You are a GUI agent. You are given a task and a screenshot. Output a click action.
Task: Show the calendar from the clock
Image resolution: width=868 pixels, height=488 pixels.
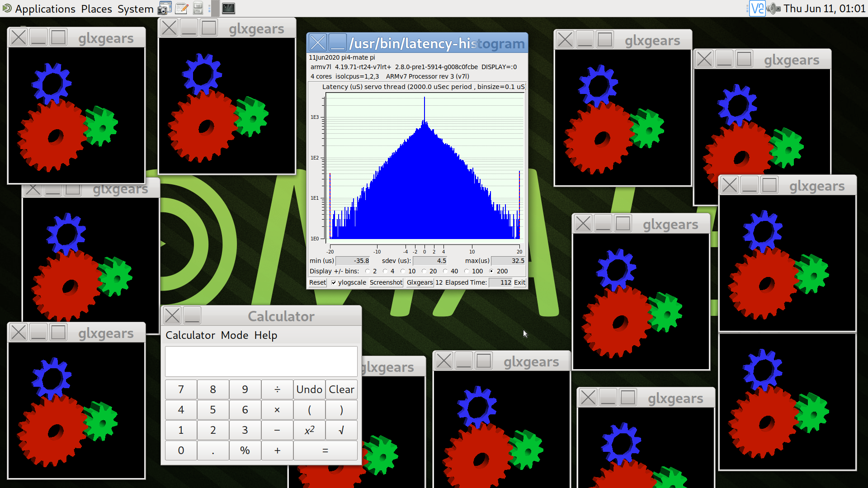click(x=824, y=9)
